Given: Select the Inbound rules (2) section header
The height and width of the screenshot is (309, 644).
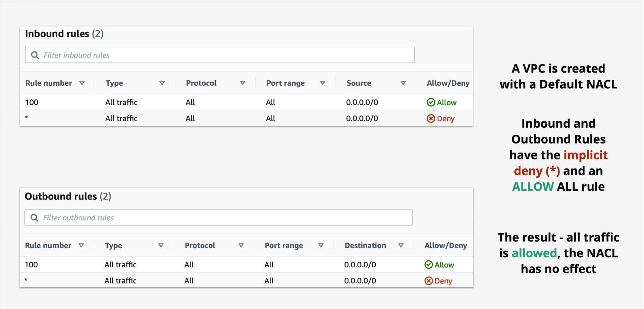Looking at the screenshot, I should (64, 34).
